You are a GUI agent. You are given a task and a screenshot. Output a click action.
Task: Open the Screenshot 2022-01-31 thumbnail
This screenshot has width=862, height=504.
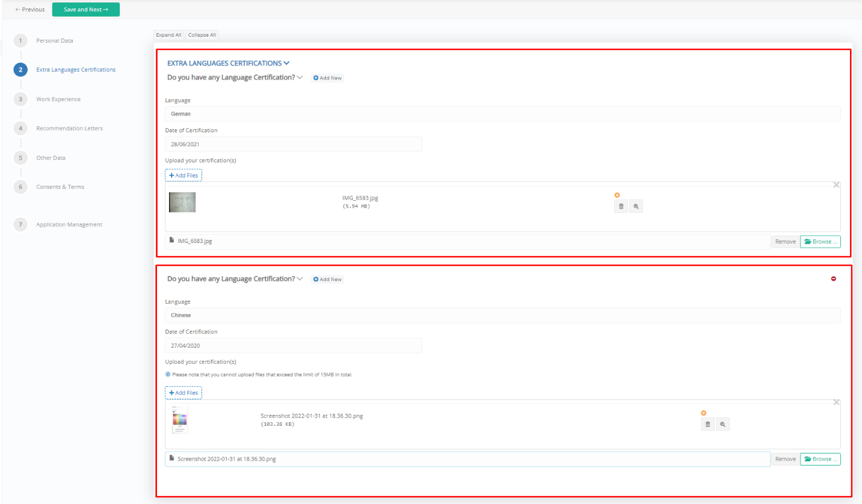click(x=180, y=420)
